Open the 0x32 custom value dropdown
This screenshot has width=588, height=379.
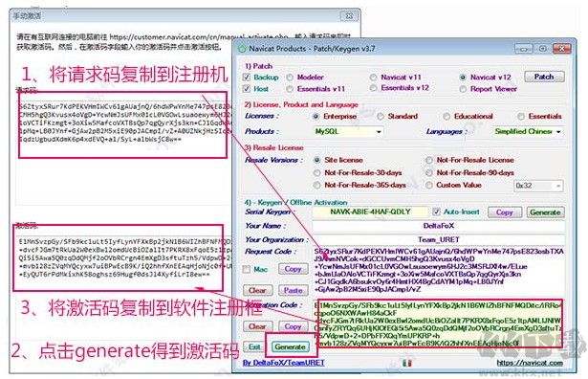538,186
